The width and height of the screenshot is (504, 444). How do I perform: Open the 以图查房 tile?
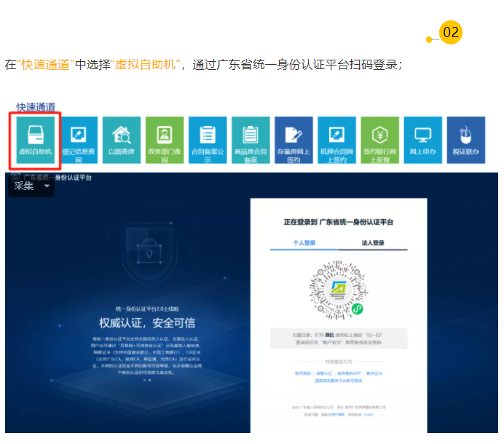pyautogui.click(x=122, y=140)
